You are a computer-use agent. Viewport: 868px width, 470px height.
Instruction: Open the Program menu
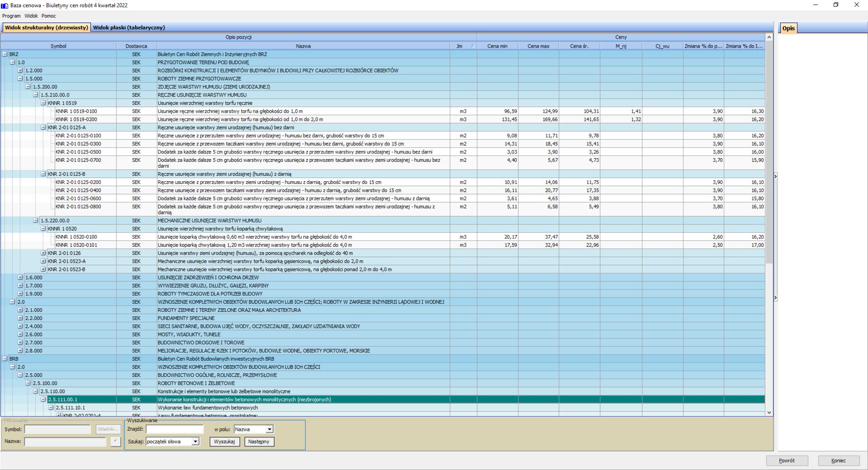click(11, 16)
